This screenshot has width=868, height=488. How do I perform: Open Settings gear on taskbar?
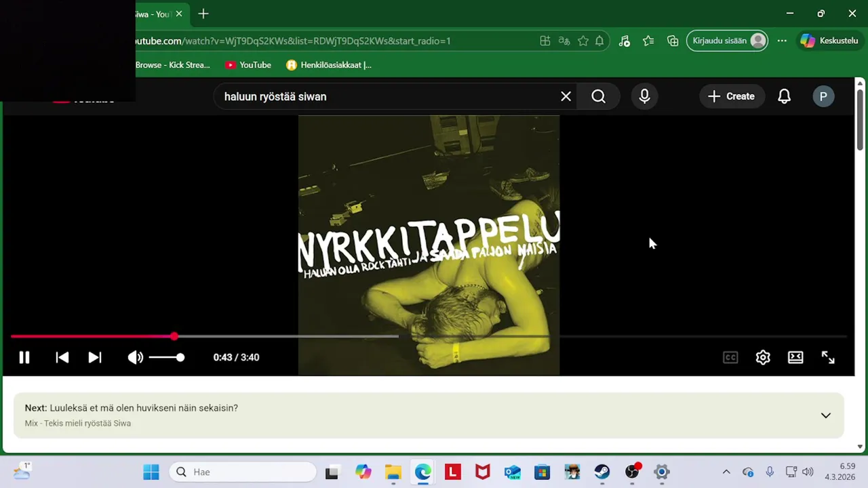tap(662, 472)
